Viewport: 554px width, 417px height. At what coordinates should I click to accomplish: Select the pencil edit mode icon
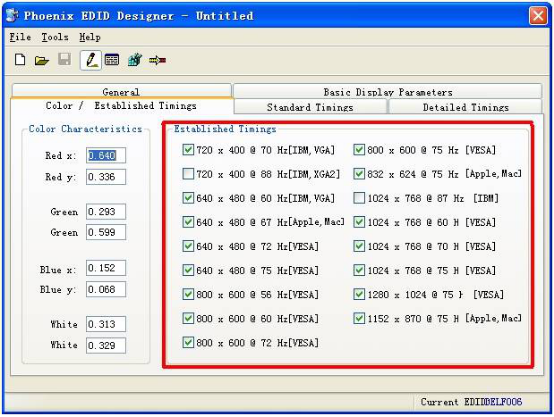(91, 60)
